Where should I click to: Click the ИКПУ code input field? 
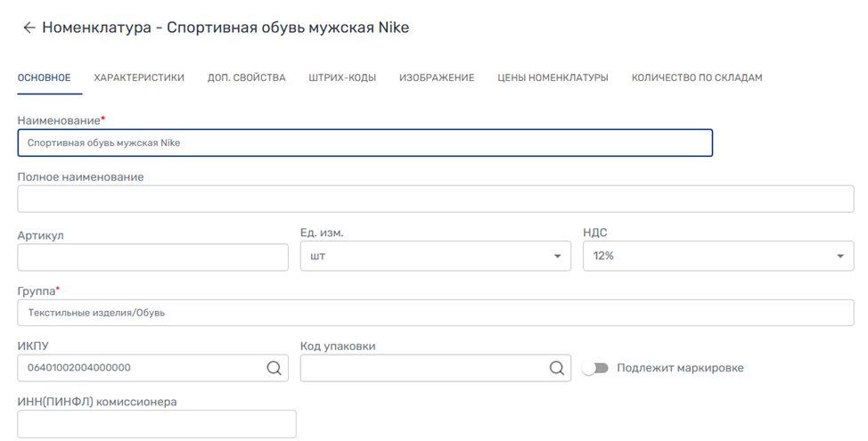pyautogui.click(x=138, y=368)
